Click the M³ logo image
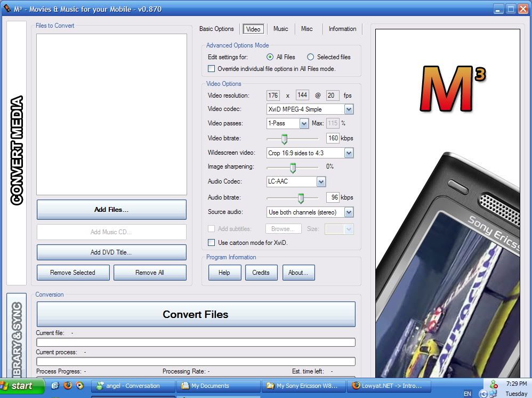The image size is (532, 398). (447, 88)
